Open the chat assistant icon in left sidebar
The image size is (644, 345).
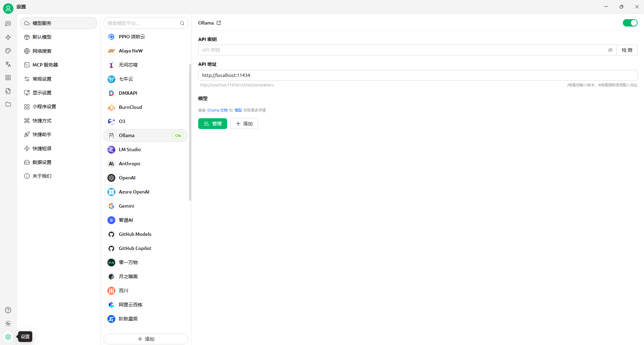8,24
